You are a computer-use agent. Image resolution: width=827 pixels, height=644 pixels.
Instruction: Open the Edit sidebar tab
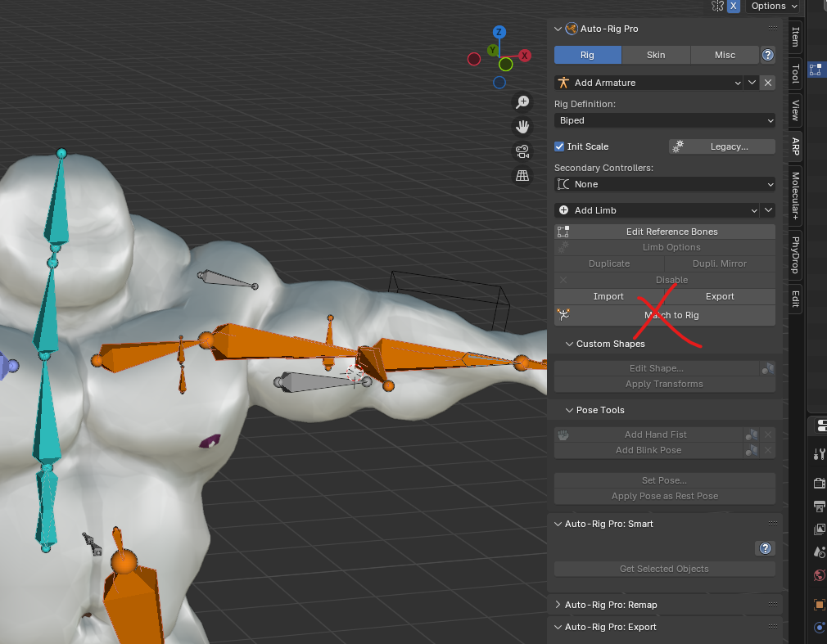[795, 299]
